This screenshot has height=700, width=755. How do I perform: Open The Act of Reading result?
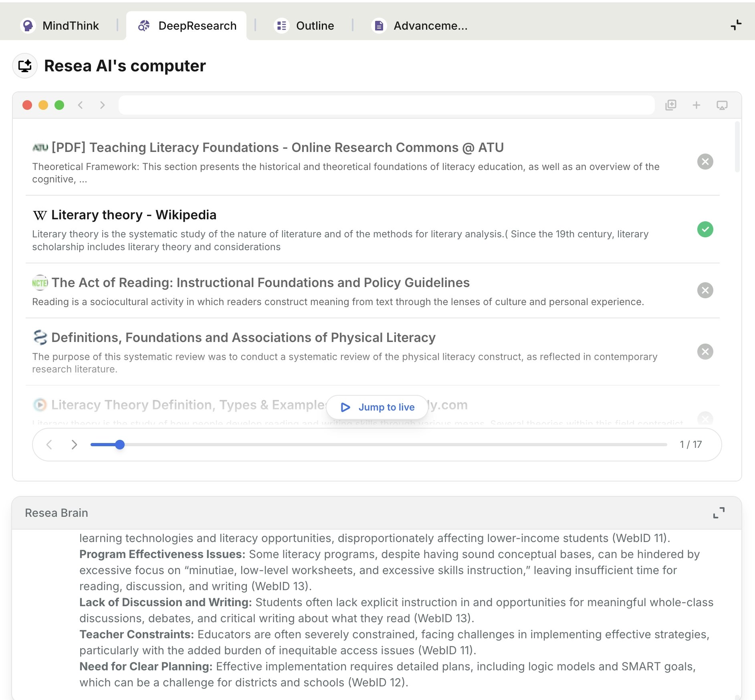pos(260,283)
